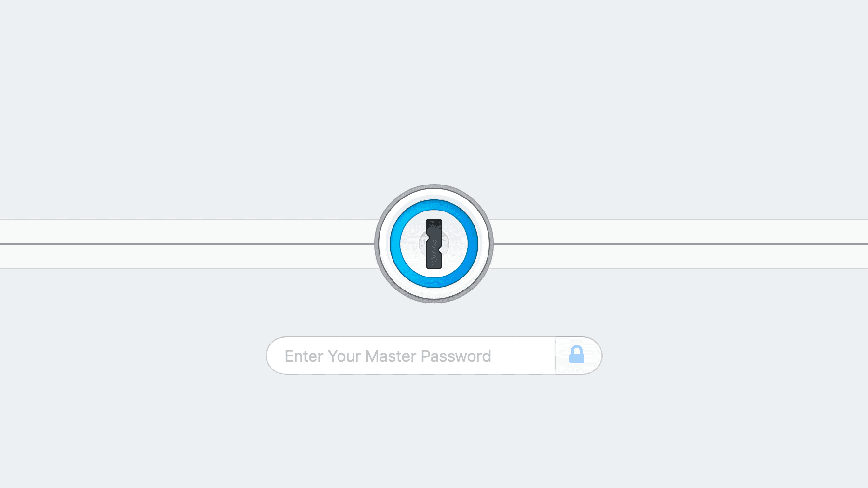Click the top of the keyhole slot

434,223
